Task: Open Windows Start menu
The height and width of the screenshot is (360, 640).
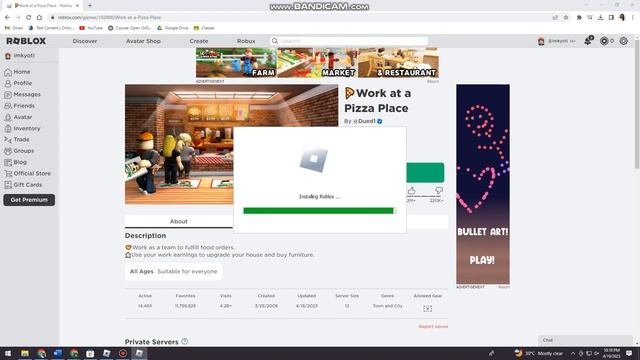Action: pos(8,353)
